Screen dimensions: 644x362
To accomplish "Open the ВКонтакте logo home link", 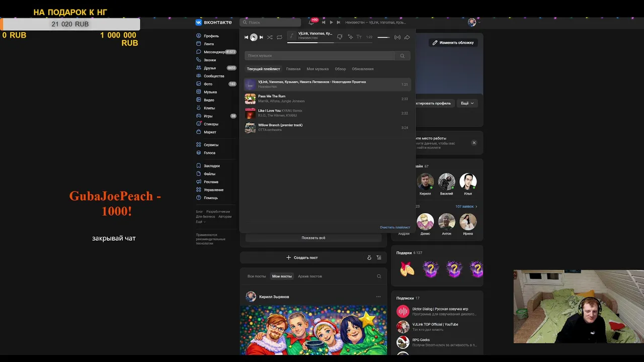I will tap(214, 22).
